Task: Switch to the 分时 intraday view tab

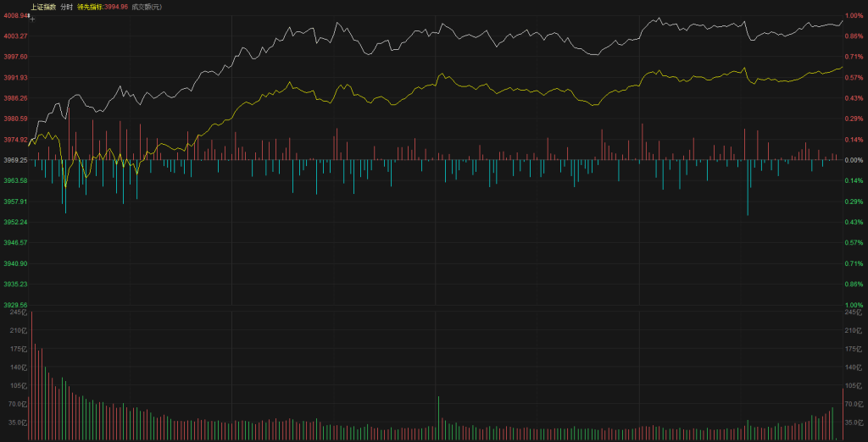Action: point(66,7)
